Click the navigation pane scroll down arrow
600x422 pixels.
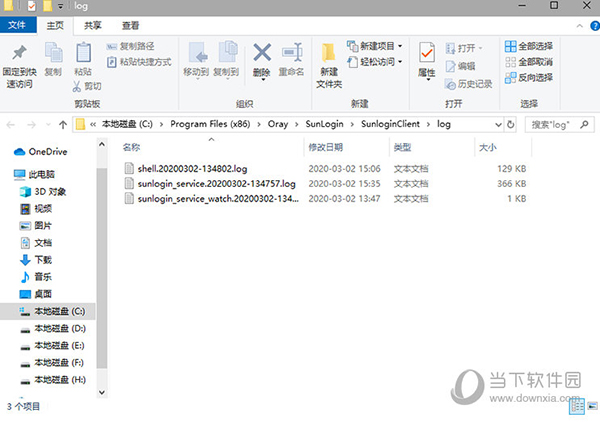102,392
